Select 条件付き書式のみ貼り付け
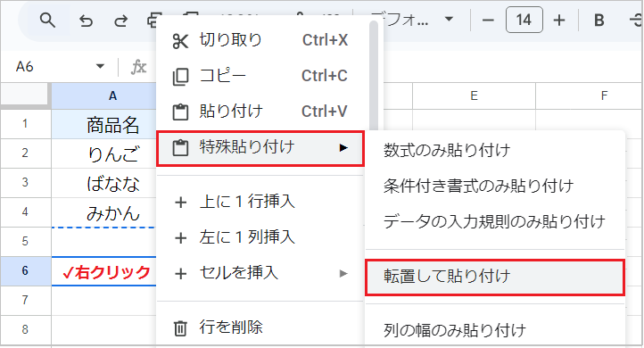This screenshot has width=644, height=348. coord(495,186)
